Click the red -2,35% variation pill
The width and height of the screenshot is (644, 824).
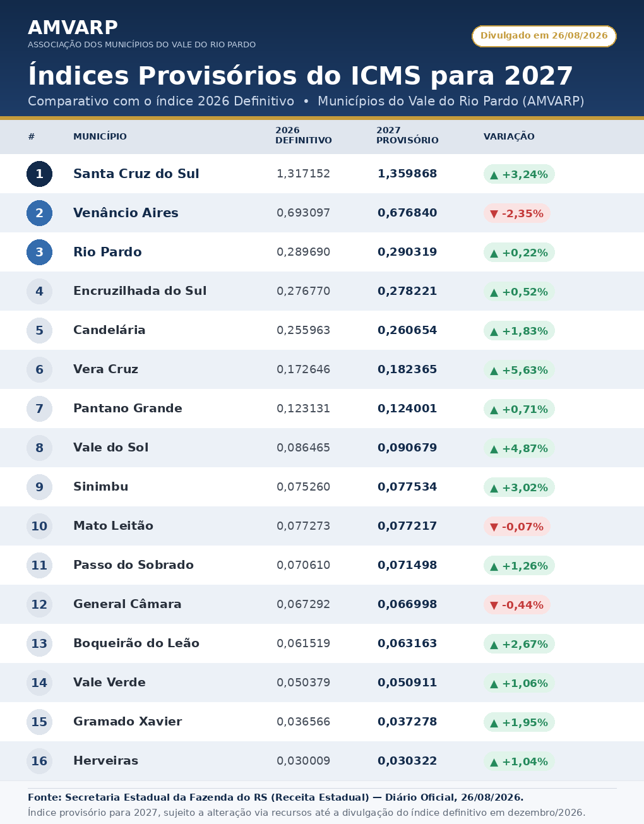click(x=517, y=213)
